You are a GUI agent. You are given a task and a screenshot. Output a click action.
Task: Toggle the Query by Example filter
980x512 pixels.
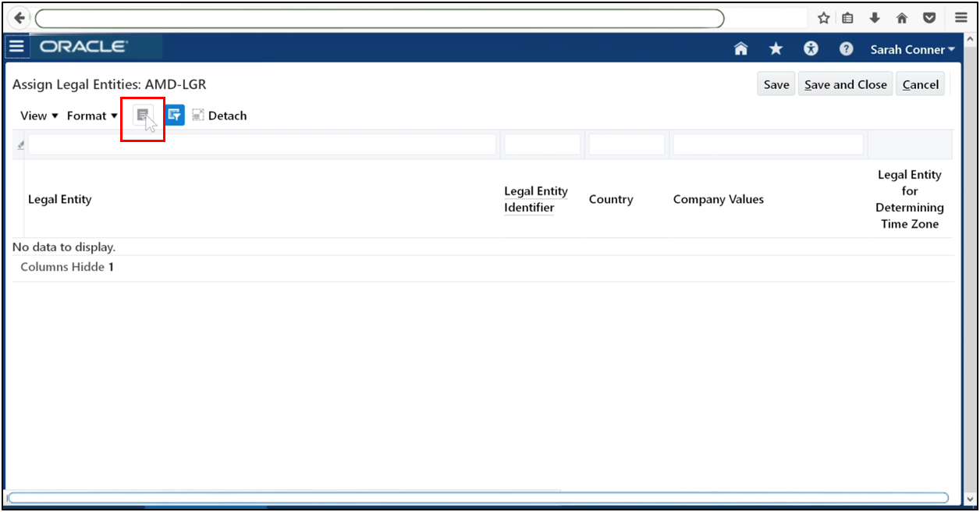[x=174, y=115]
